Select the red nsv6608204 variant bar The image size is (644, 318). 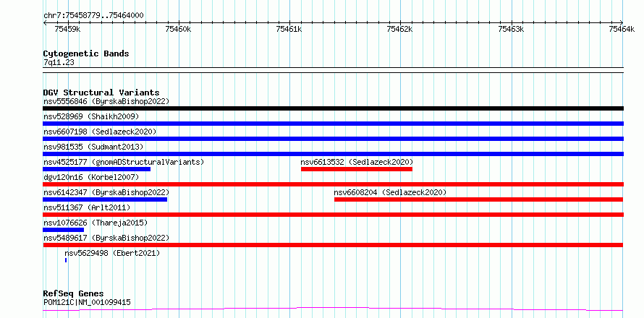coord(478,199)
